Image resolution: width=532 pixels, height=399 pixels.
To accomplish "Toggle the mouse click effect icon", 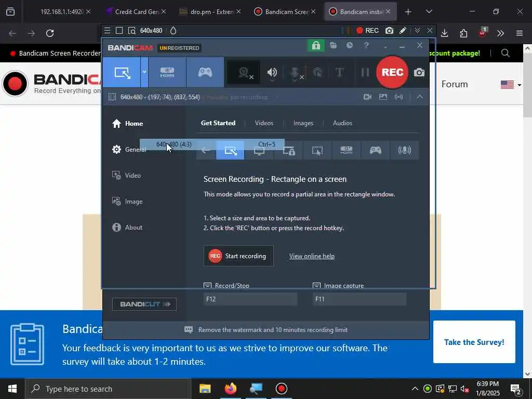I will (x=317, y=72).
